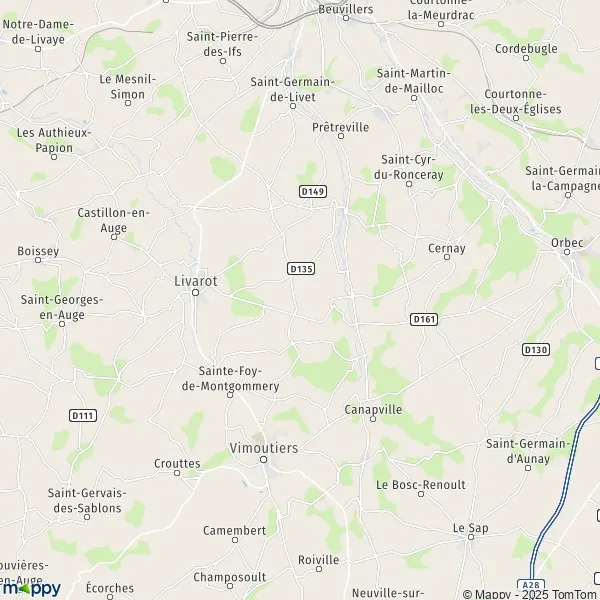
Task: Click the D130 road badge
Action: coord(536,349)
